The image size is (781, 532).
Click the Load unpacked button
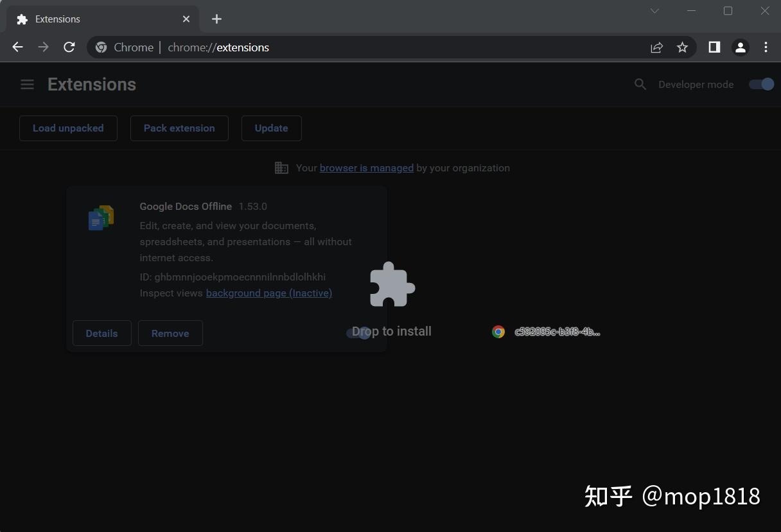click(x=68, y=128)
